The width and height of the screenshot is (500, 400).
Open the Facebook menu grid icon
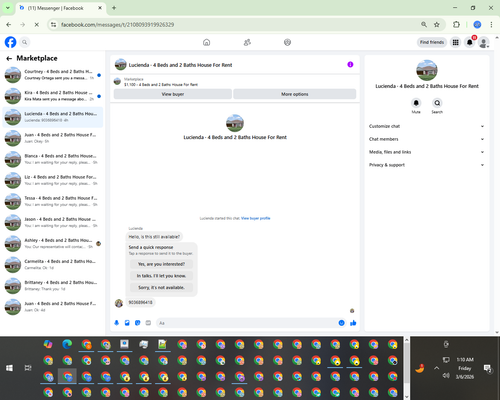(455, 42)
